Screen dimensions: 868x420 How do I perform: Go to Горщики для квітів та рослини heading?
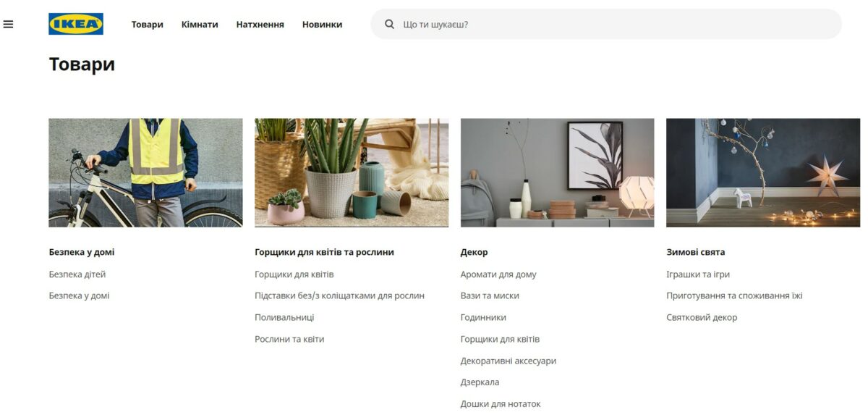(324, 252)
